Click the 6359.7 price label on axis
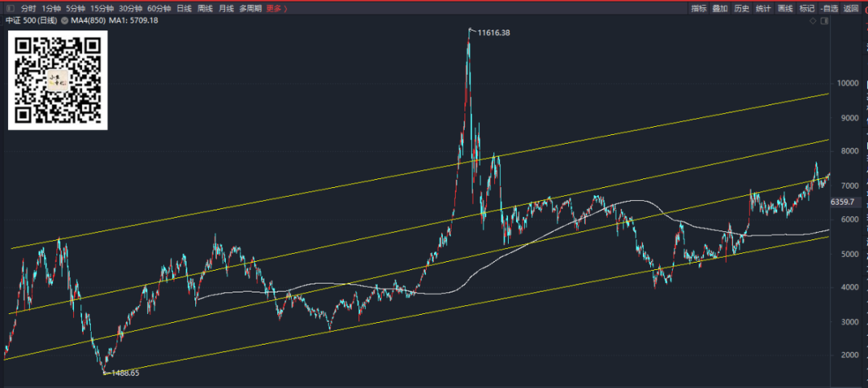 pyautogui.click(x=842, y=202)
